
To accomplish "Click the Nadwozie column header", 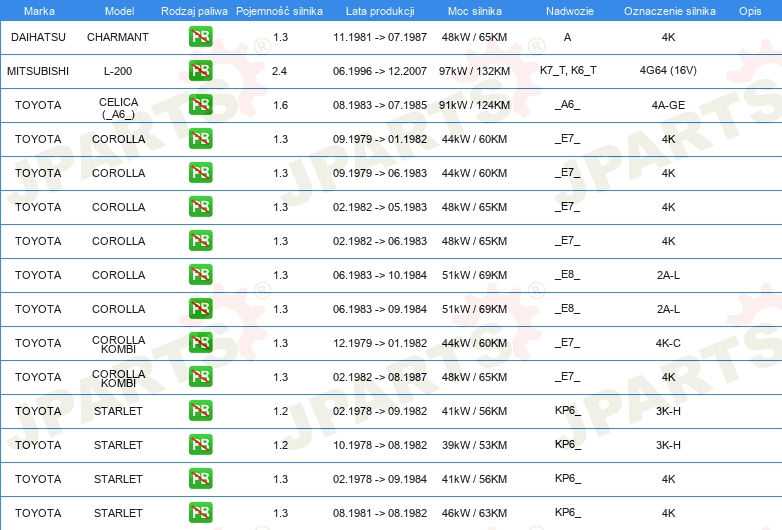I will coord(570,11).
